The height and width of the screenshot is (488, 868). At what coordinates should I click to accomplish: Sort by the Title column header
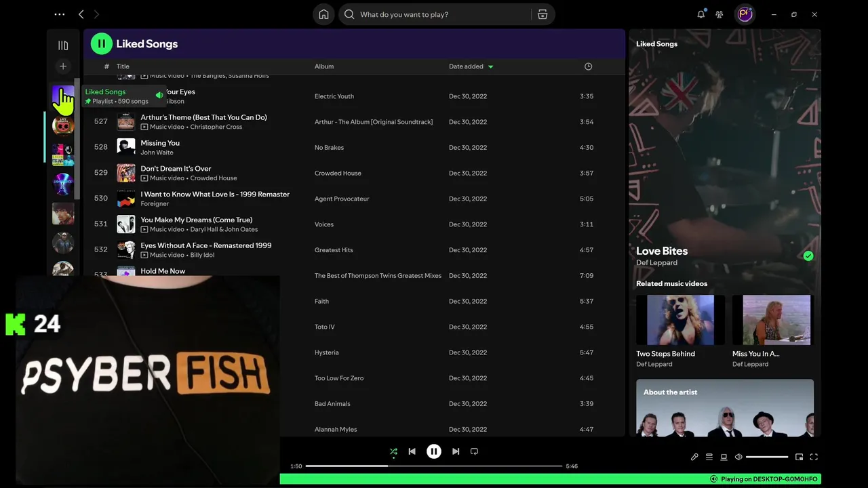pyautogui.click(x=123, y=66)
